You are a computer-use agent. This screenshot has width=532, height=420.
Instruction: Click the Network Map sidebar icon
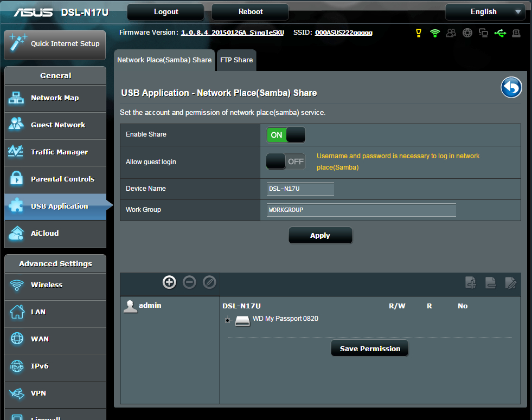tap(16, 98)
